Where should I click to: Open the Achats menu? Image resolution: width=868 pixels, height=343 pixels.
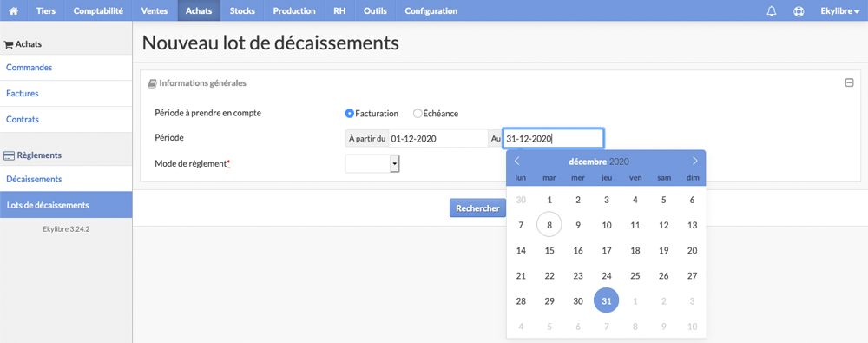(199, 10)
